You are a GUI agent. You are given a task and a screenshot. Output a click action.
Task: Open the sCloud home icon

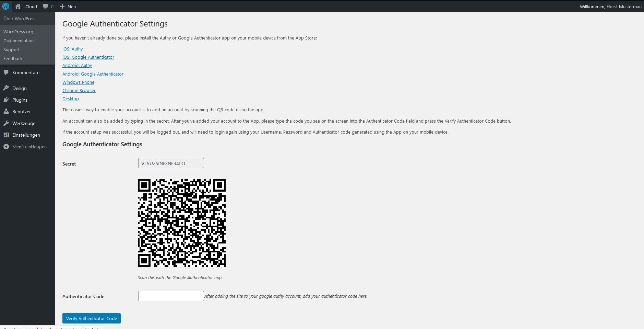[x=18, y=6]
